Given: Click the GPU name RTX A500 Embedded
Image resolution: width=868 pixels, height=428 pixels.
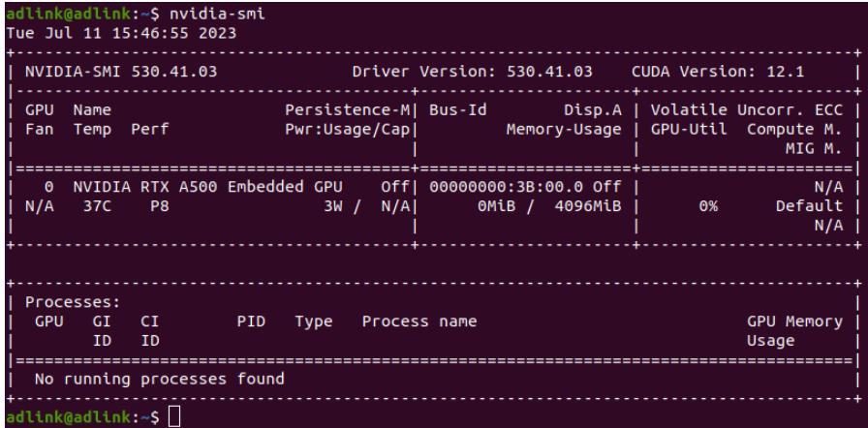Looking at the screenshot, I should tap(207, 187).
